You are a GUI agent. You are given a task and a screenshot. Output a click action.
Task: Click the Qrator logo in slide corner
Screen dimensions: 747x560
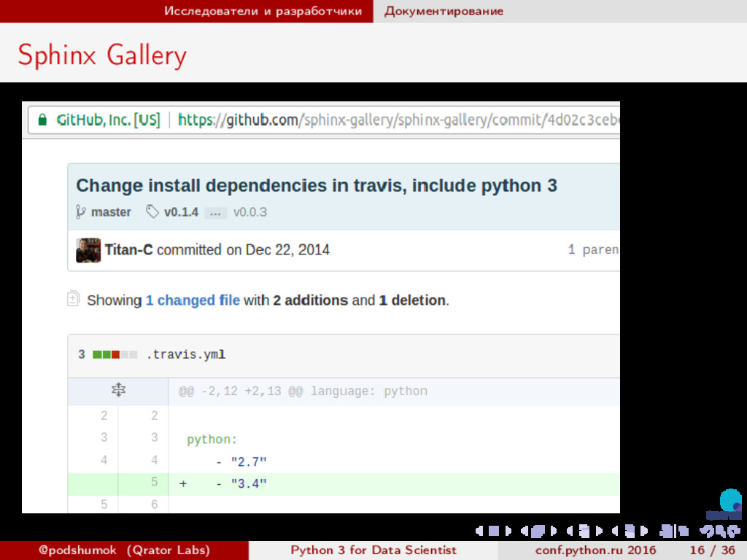pos(726,505)
